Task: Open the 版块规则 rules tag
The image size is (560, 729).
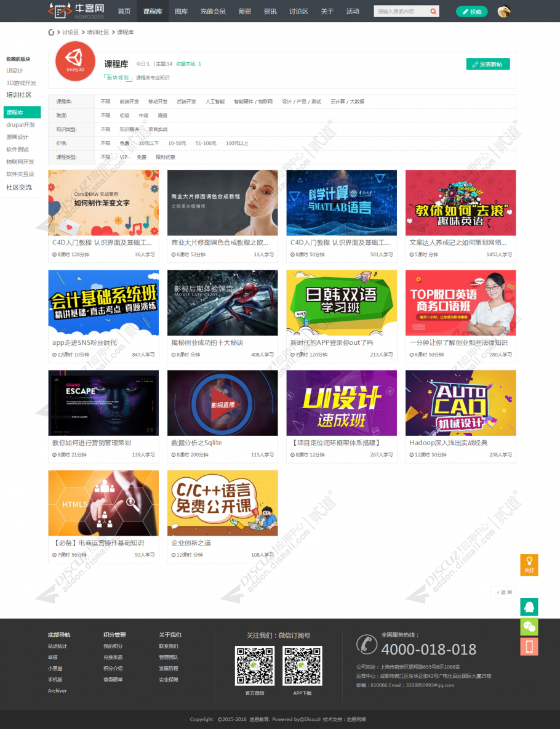Action: 118,78
